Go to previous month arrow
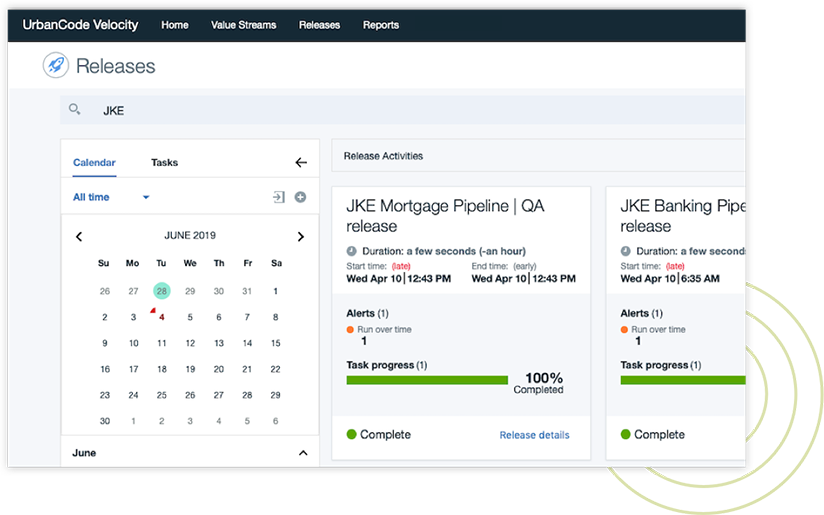This screenshot has height=515, width=824. coord(79,236)
